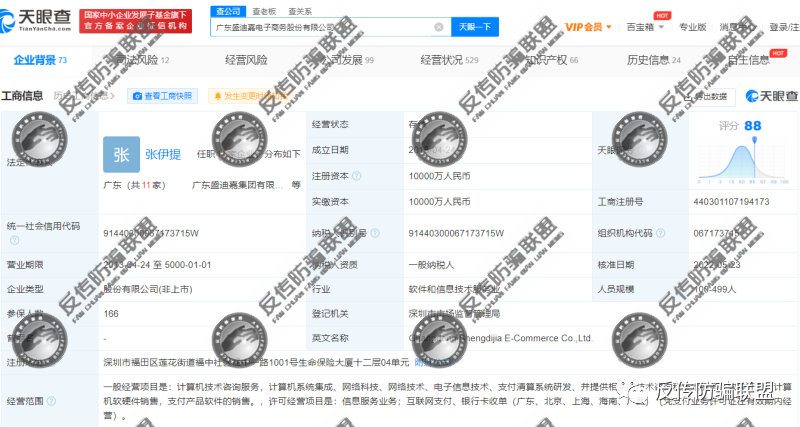Open the 专业版 link
The image size is (800, 427).
[x=692, y=27]
